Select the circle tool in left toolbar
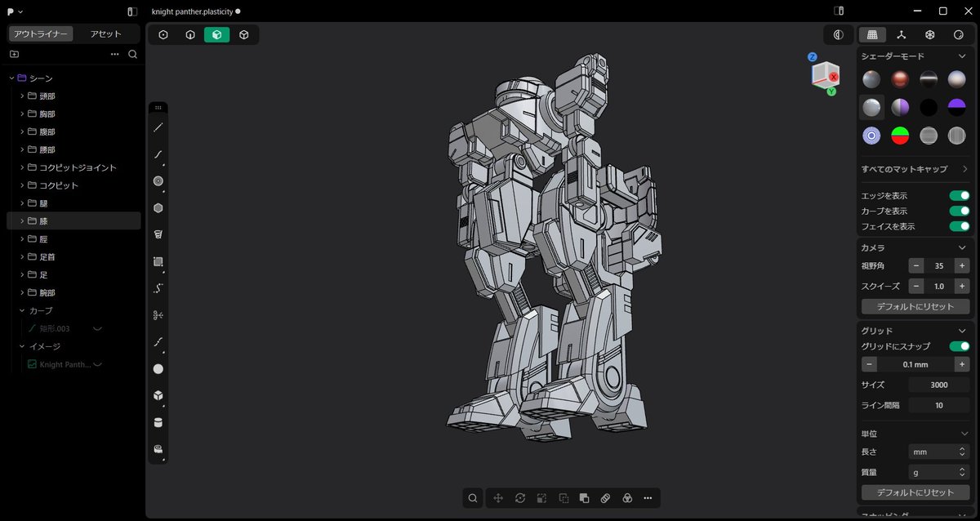Viewport: 980px width, 521px height. click(158, 181)
